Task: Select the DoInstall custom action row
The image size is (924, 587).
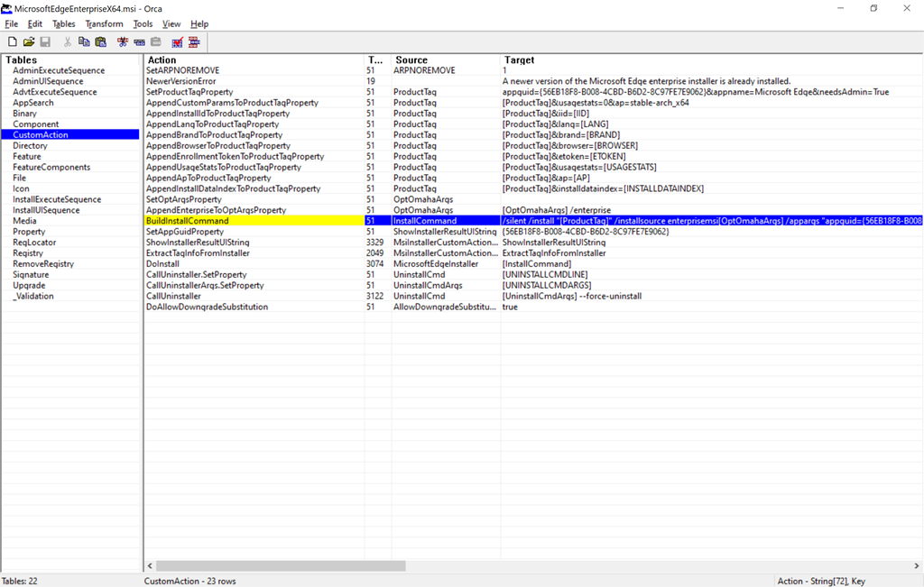Action: (163, 264)
